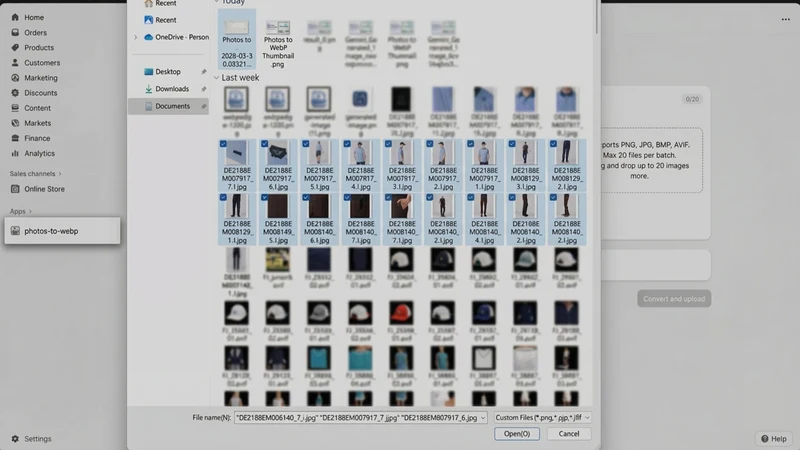Select the red cap image thumbnail

(x=402, y=313)
